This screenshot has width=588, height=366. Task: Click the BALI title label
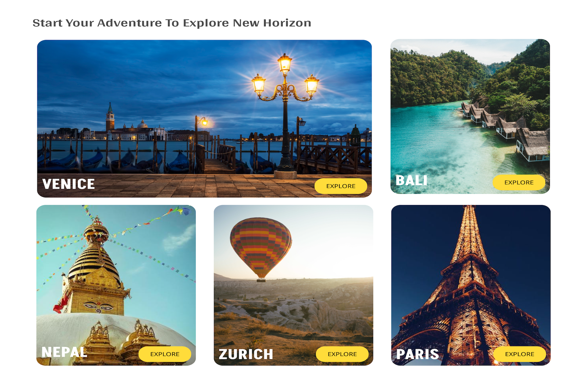click(411, 180)
